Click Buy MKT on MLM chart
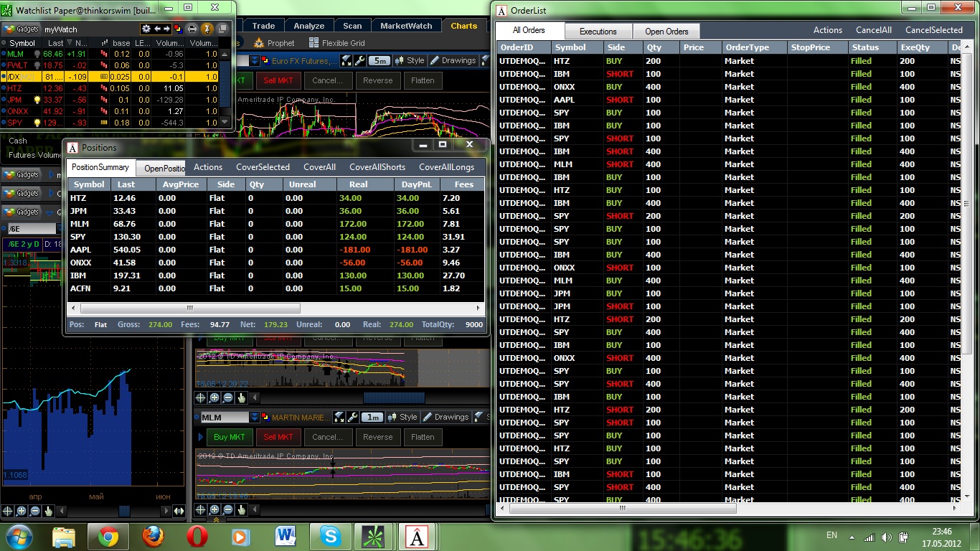 pyautogui.click(x=230, y=437)
